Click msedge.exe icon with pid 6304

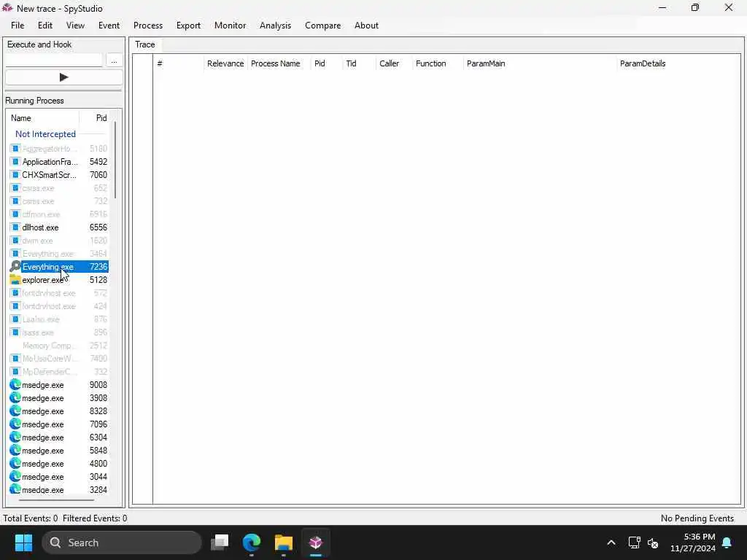15,437
